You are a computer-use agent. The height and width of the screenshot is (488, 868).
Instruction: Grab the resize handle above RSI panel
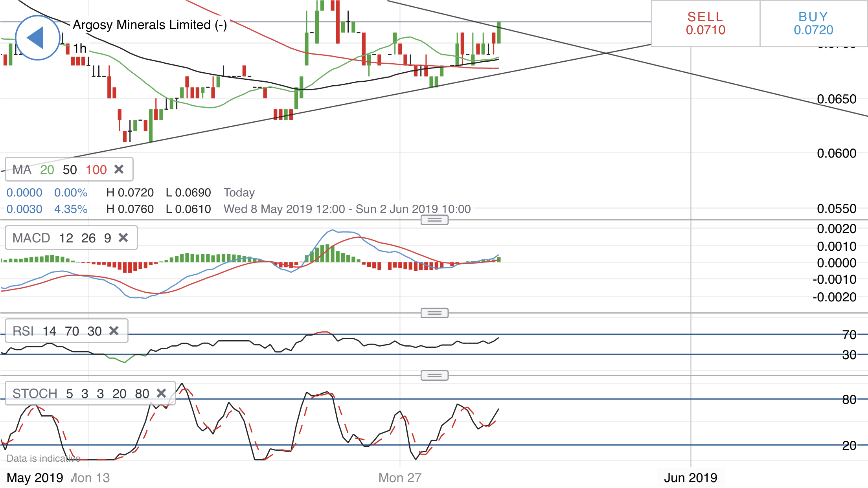[x=434, y=313]
